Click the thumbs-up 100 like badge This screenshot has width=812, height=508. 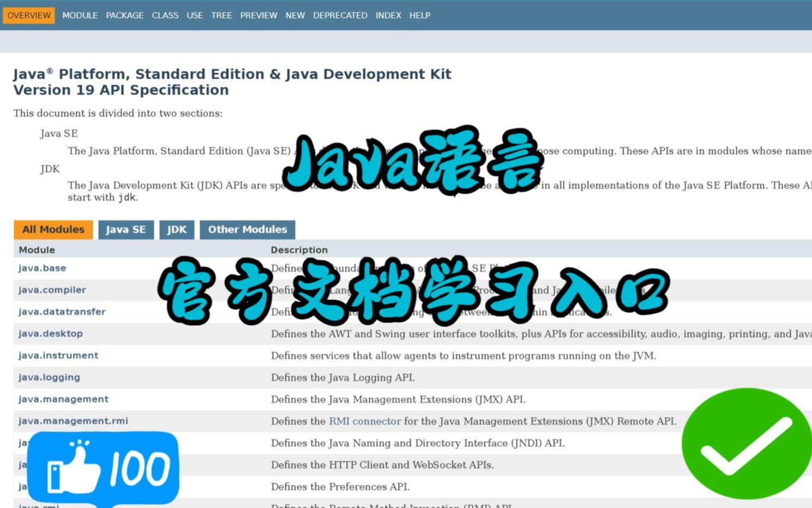(103, 468)
